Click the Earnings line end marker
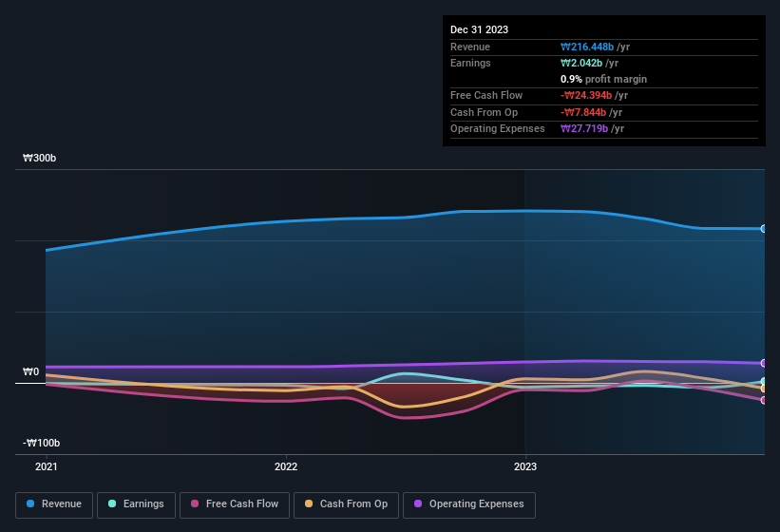 tap(764, 382)
